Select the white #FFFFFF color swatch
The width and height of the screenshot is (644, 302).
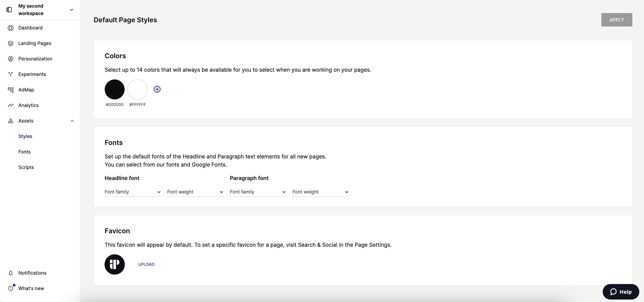click(x=138, y=89)
